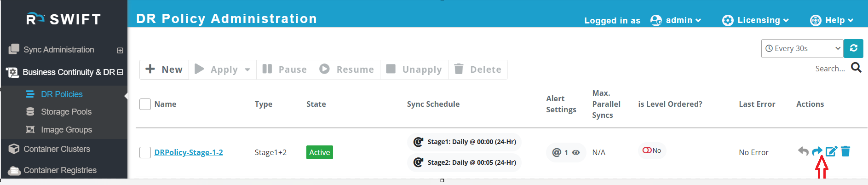Click the Stage1 schedule clock icon
The width and height of the screenshot is (868, 185).
[x=418, y=142]
